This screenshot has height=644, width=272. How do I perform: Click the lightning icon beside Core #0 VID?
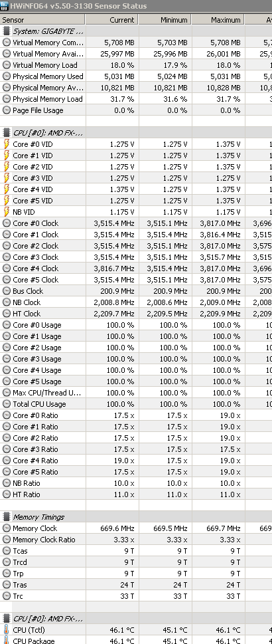[x=6, y=144]
